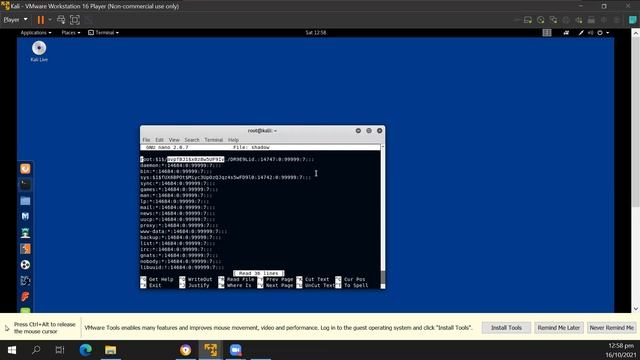
Task: Click the www-data line in the shadow file
Action: 184,231
